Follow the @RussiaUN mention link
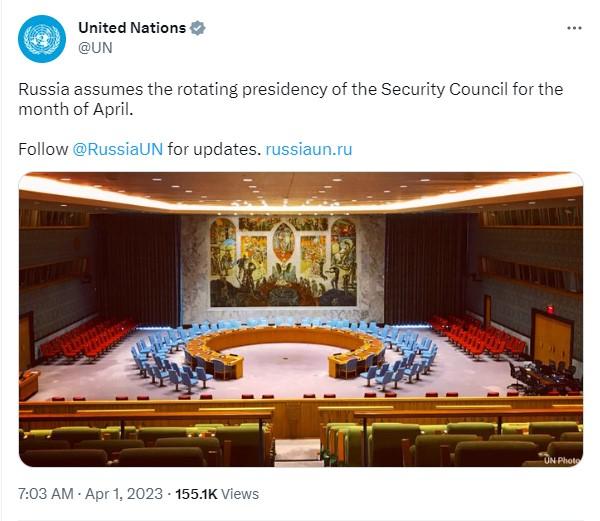Viewport: 600px width, 521px height. (118, 149)
